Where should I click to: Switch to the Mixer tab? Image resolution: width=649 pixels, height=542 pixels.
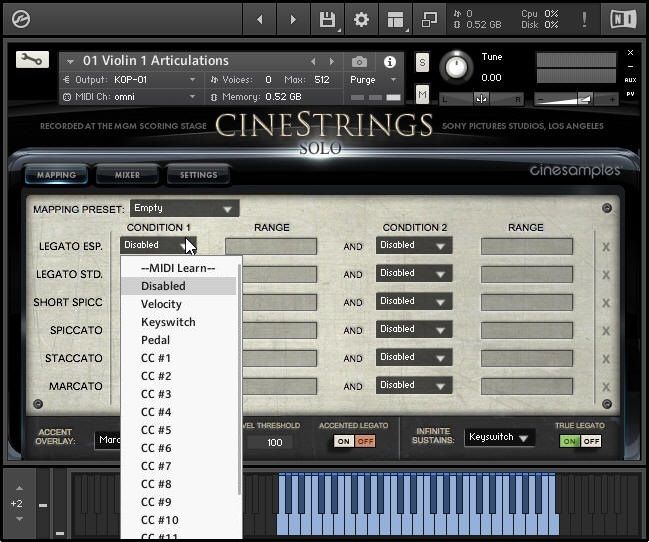[x=127, y=175]
